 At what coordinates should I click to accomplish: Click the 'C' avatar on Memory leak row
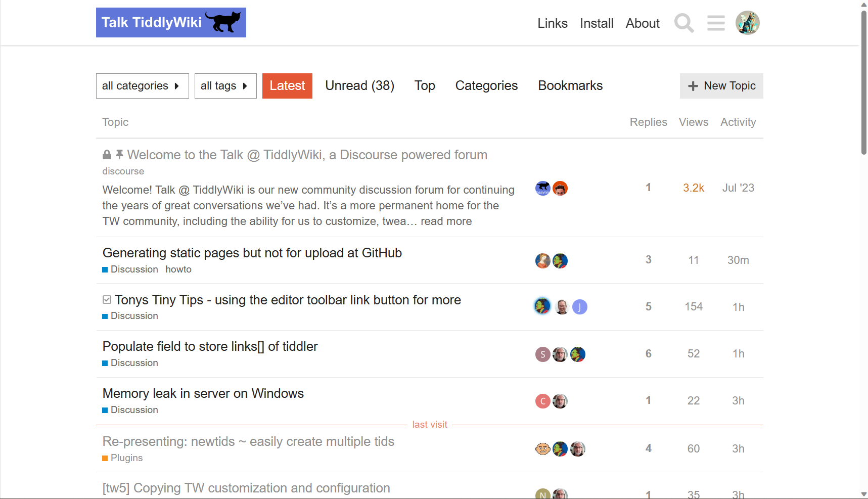(x=542, y=401)
